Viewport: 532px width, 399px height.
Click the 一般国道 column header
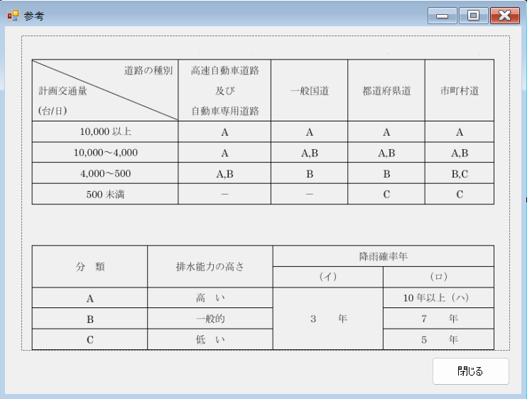click(x=309, y=91)
